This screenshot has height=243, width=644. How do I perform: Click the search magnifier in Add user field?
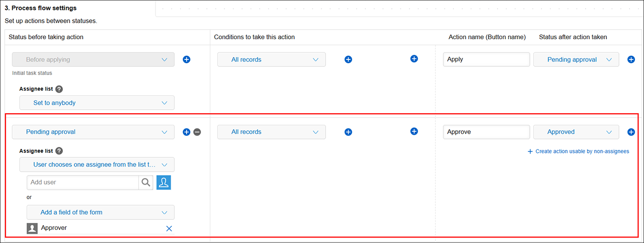click(x=146, y=183)
